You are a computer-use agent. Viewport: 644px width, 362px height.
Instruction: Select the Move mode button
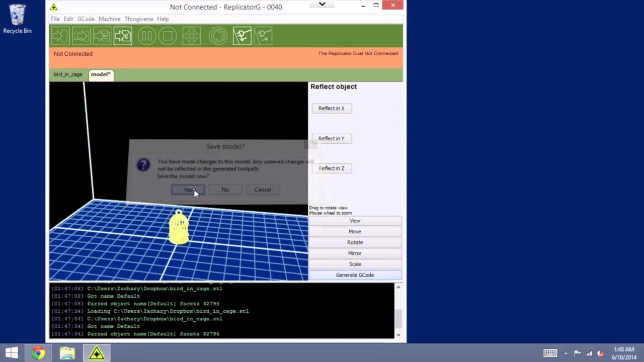[x=355, y=232]
